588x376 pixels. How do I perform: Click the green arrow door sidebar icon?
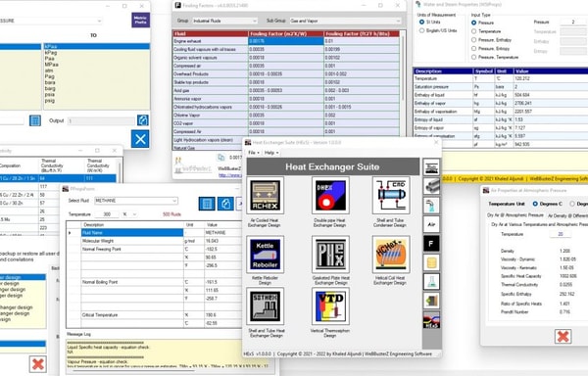pos(431,301)
